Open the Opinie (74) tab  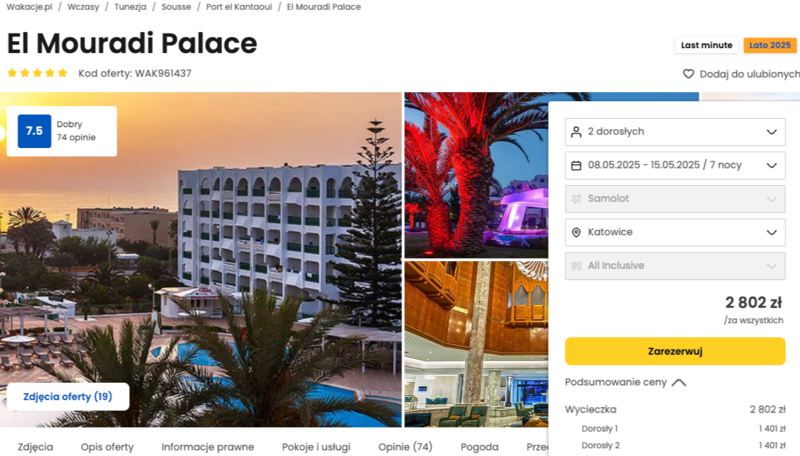(405, 447)
